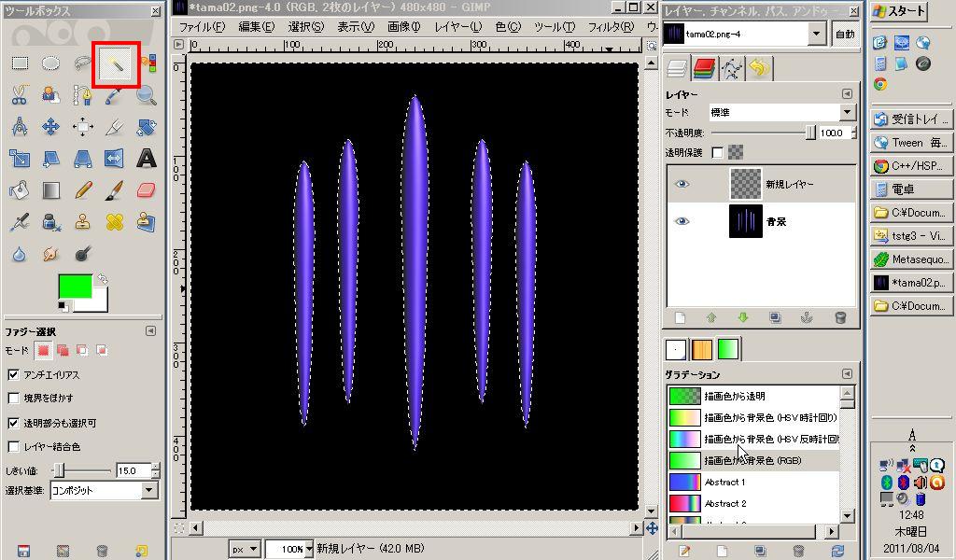The image size is (956, 560).
Task: Open the tama02.png-4 image selector dropdown
Action: (744, 35)
